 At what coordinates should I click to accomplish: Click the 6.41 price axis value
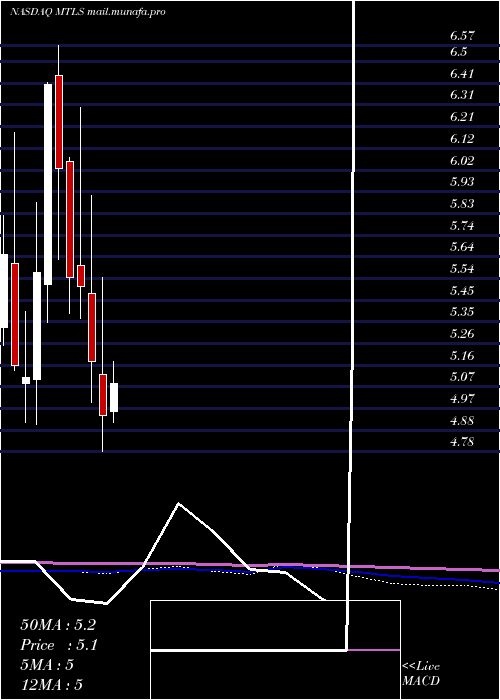point(462,74)
